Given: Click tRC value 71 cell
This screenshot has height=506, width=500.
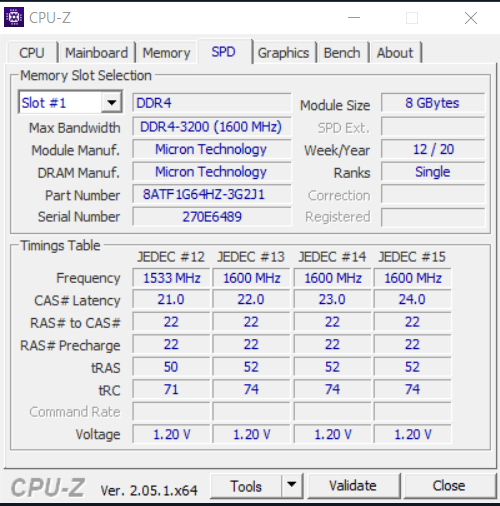Looking at the screenshot, I should point(171,389).
